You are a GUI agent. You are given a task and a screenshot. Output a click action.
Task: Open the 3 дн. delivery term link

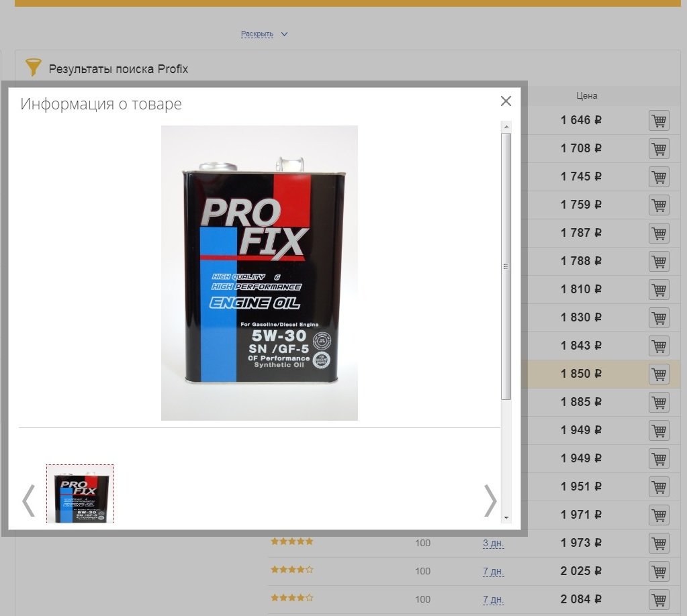(x=494, y=544)
